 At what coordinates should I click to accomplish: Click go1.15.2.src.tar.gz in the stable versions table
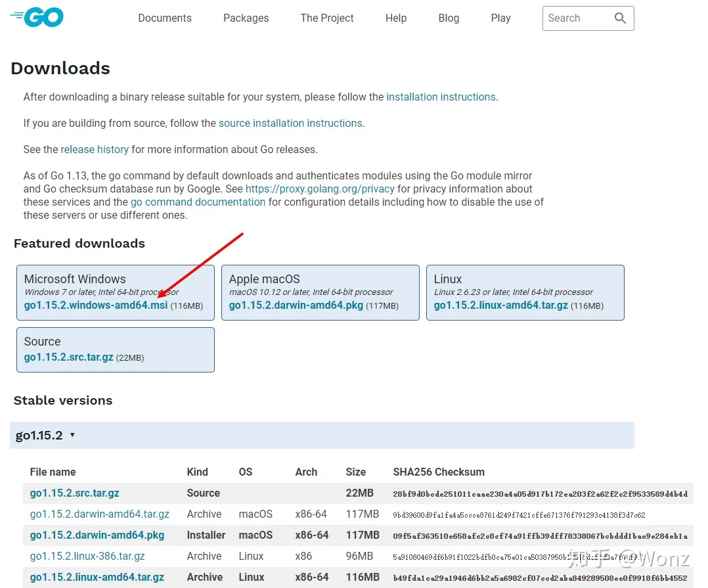tap(74, 493)
